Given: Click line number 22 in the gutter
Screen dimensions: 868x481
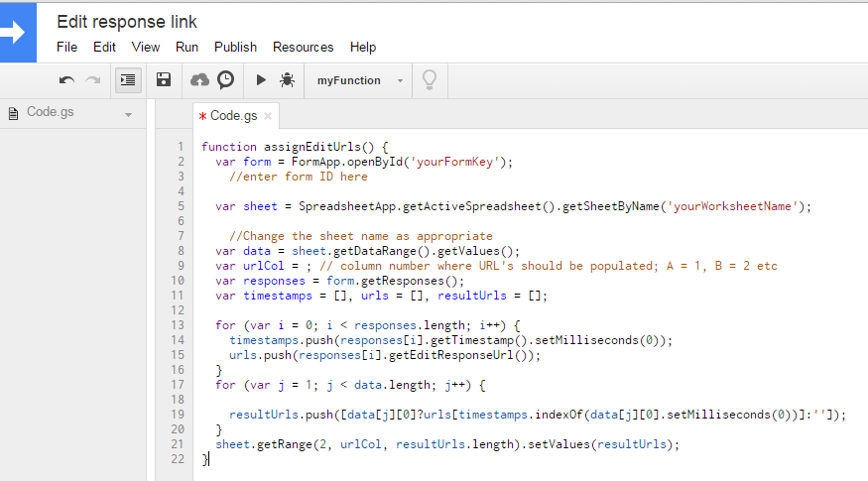Looking at the screenshot, I should coord(178,459).
